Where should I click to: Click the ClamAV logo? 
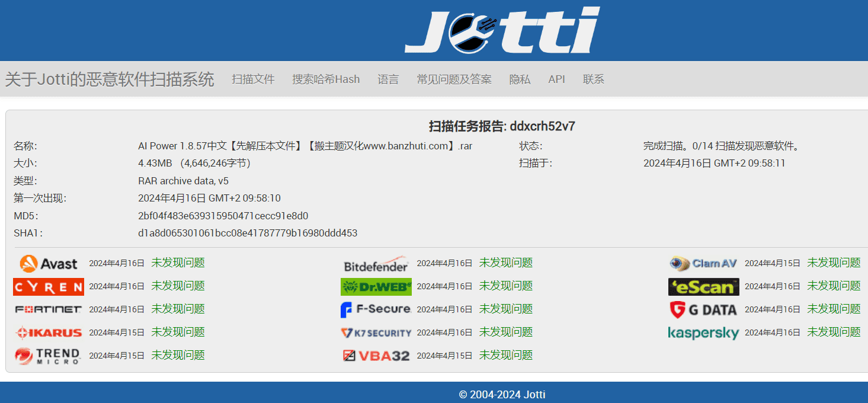click(704, 263)
